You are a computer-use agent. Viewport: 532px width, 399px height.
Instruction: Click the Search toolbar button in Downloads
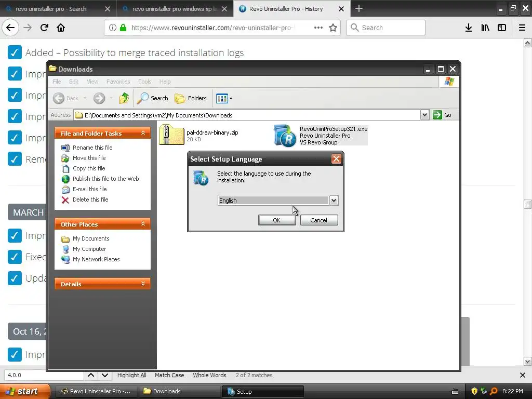click(152, 98)
